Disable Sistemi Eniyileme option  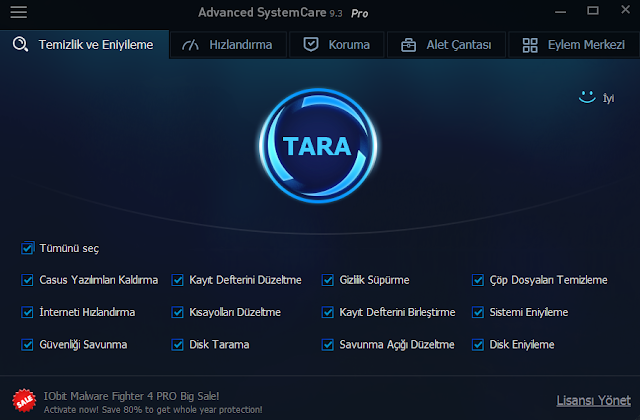[x=478, y=312]
